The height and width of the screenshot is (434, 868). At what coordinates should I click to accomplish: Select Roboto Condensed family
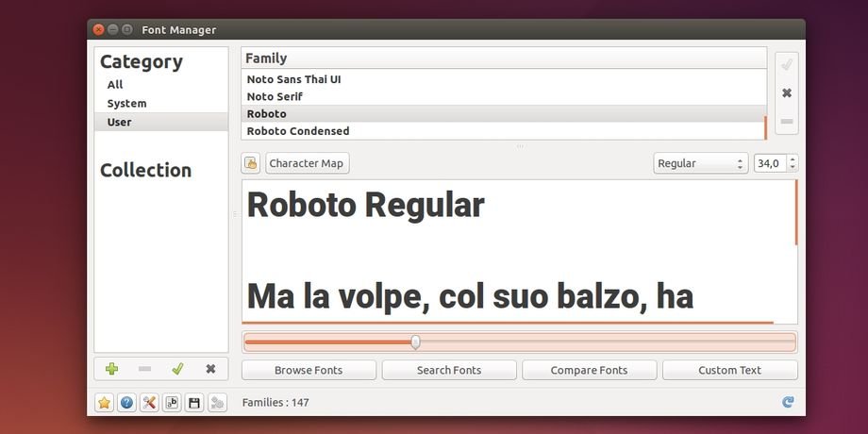pyautogui.click(x=504, y=131)
